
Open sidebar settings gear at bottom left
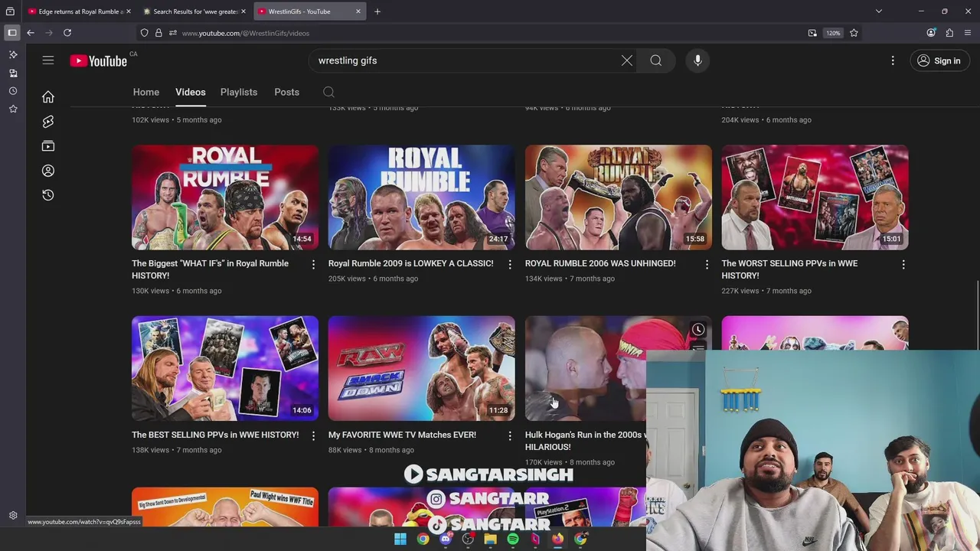click(x=13, y=516)
